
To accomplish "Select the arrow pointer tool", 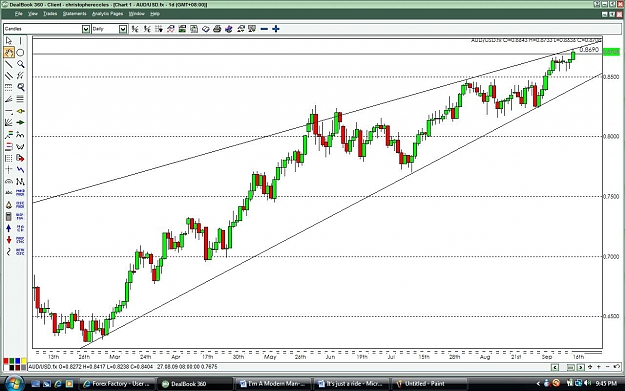I will (x=9, y=41).
